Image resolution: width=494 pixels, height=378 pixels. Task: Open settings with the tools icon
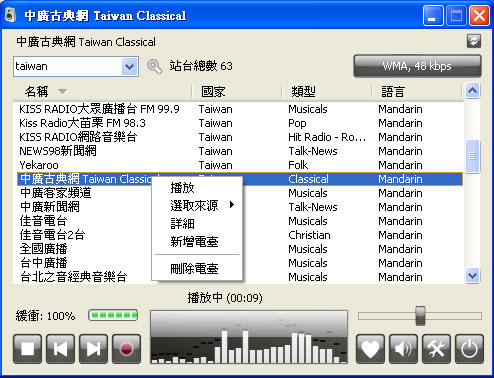(x=436, y=349)
